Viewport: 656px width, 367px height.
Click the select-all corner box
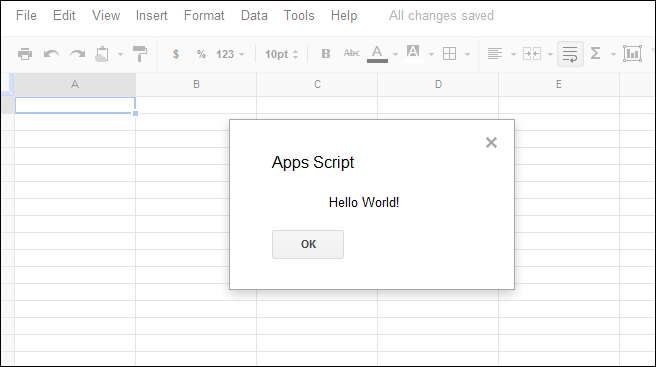[8, 85]
